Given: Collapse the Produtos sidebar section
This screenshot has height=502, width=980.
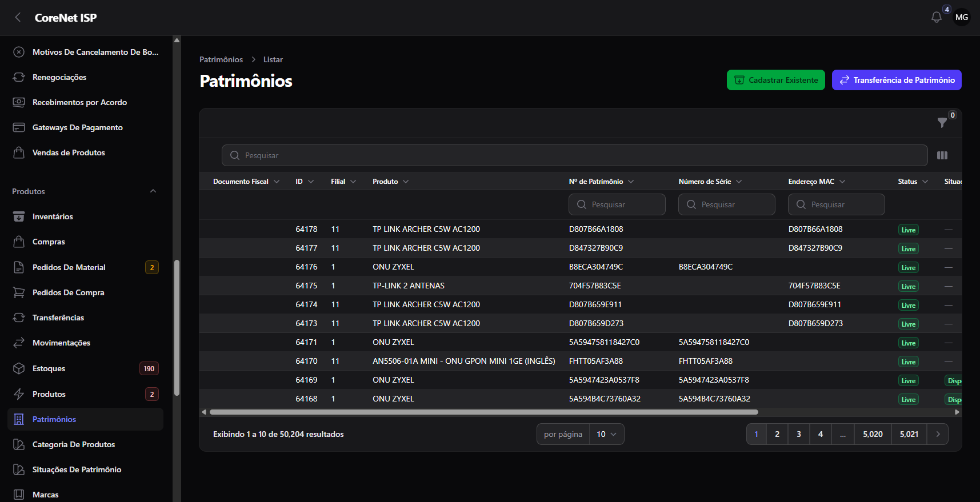Looking at the screenshot, I should [x=153, y=191].
